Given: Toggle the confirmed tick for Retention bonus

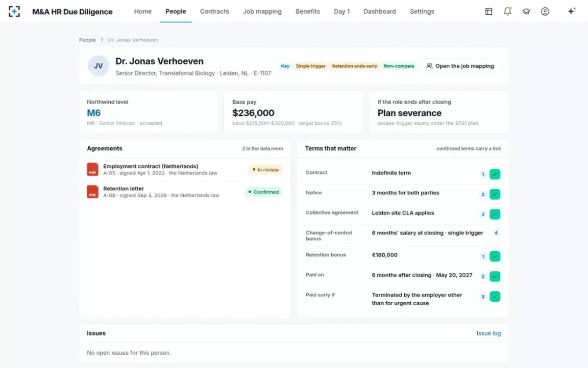Looking at the screenshot, I should pos(495,256).
